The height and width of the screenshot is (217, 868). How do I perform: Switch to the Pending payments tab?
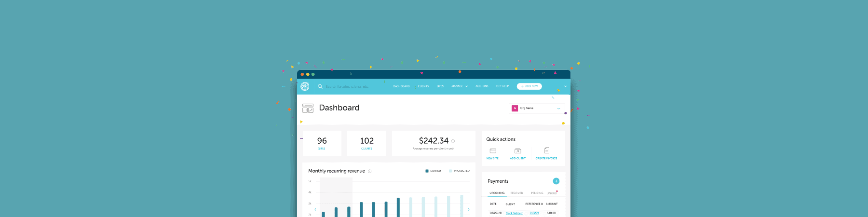coord(537,193)
